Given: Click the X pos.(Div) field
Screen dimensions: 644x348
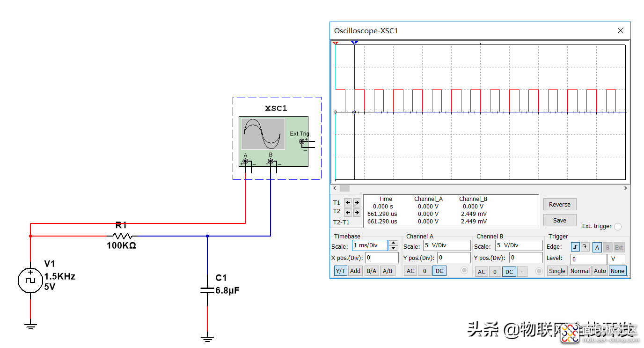Looking at the screenshot, I should tap(382, 258).
